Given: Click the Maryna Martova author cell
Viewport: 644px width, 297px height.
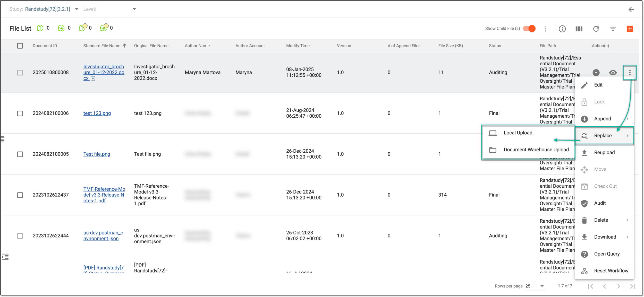Looking at the screenshot, I should (202, 73).
